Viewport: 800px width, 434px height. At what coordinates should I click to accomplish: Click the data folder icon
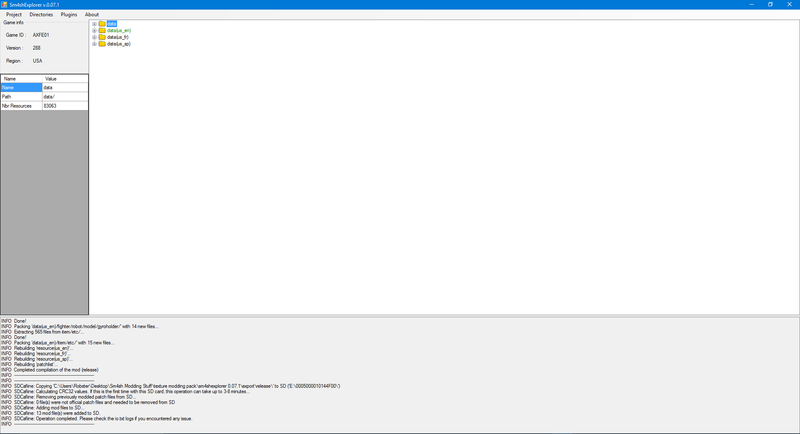(102, 24)
